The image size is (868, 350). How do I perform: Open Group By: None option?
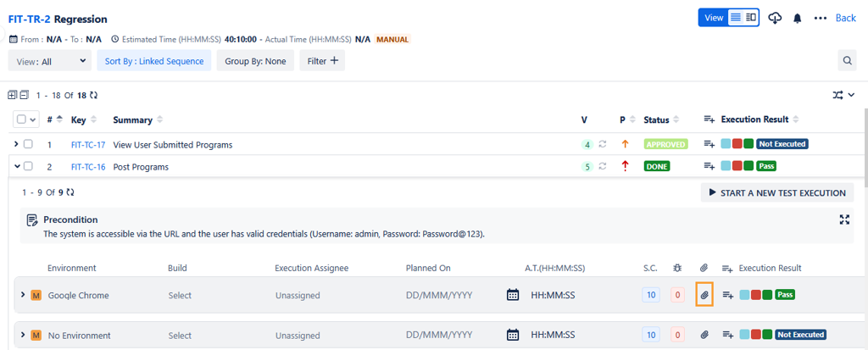[x=255, y=61]
